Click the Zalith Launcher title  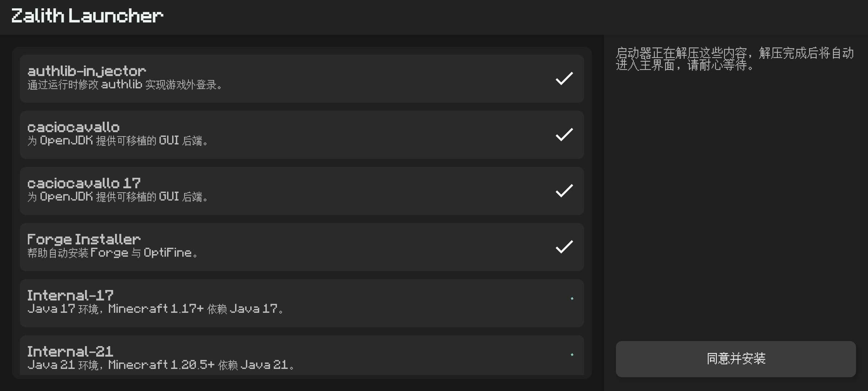pyautogui.click(x=87, y=16)
